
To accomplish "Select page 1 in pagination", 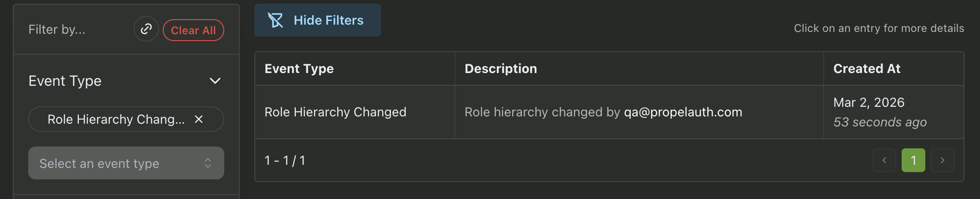I will click(913, 160).
